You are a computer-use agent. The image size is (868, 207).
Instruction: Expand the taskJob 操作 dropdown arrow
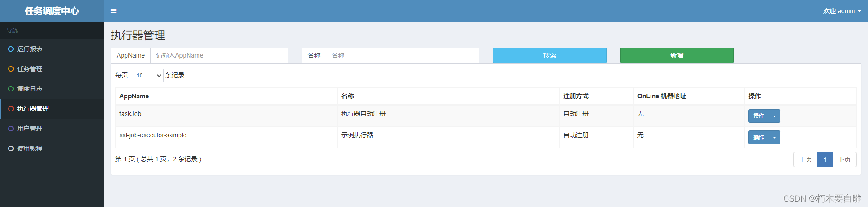click(x=774, y=116)
